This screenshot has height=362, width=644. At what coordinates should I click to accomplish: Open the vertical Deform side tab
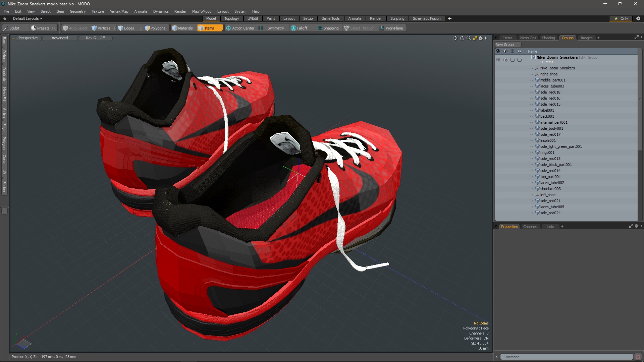tap(4, 56)
